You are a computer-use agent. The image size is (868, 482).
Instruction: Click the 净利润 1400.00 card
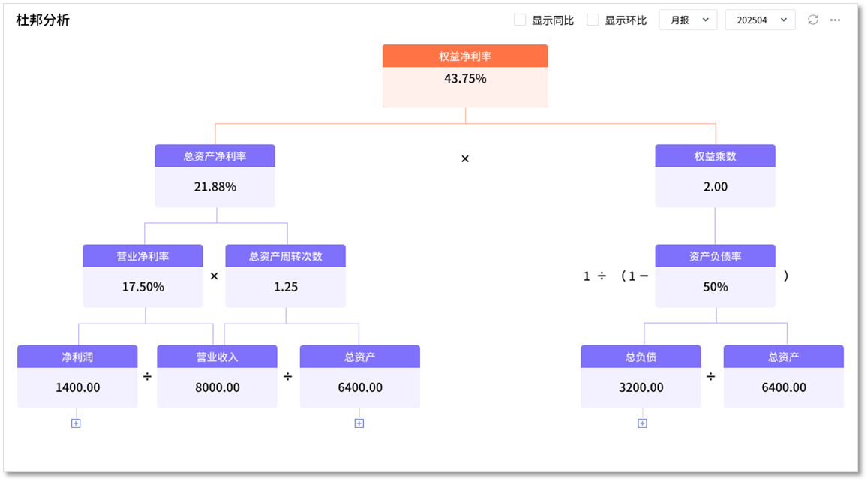coord(77,377)
